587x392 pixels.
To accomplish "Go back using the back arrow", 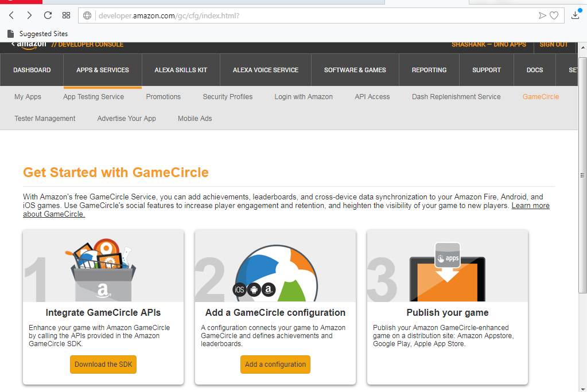I will coord(11,15).
